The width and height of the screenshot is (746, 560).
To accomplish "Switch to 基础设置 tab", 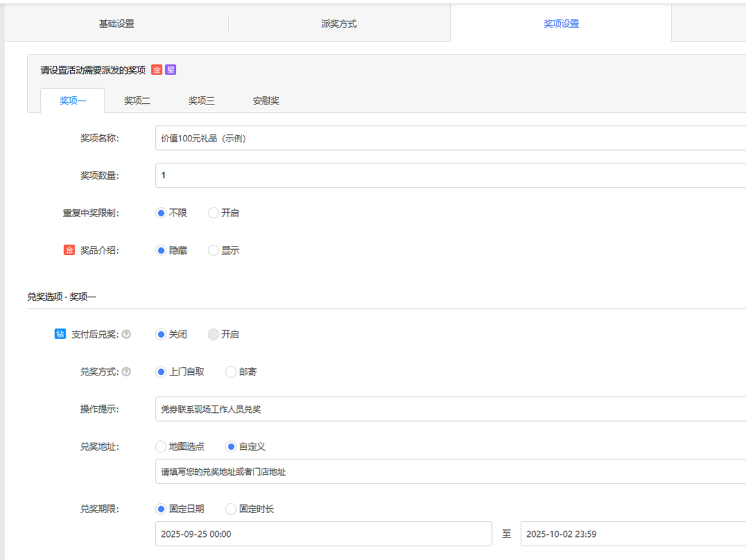I will tap(116, 23).
